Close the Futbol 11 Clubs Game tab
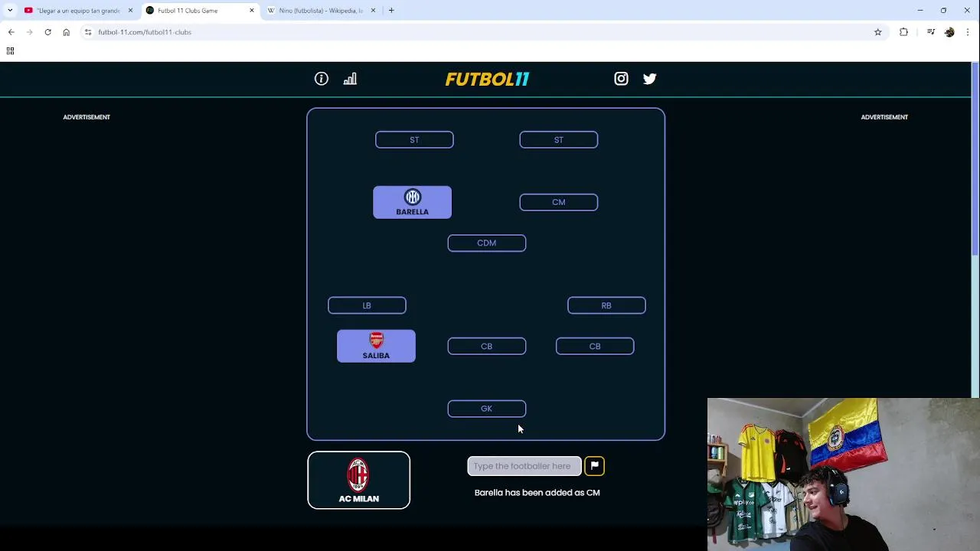This screenshot has width=980, height=551. [x=251, y=11]
